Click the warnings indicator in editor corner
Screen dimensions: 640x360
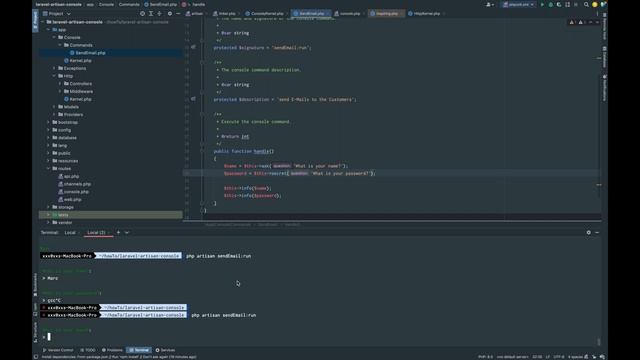point(577,22)
